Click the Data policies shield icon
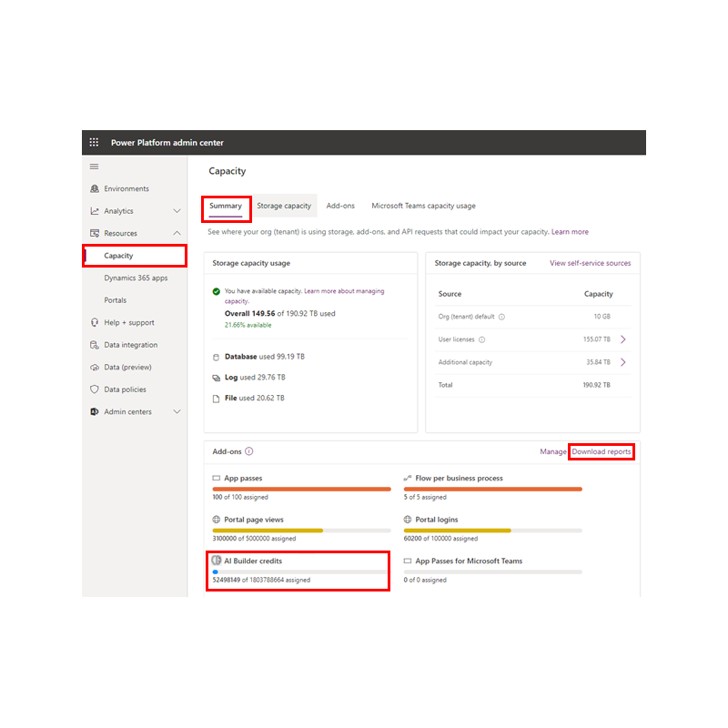 coord(95,389)
